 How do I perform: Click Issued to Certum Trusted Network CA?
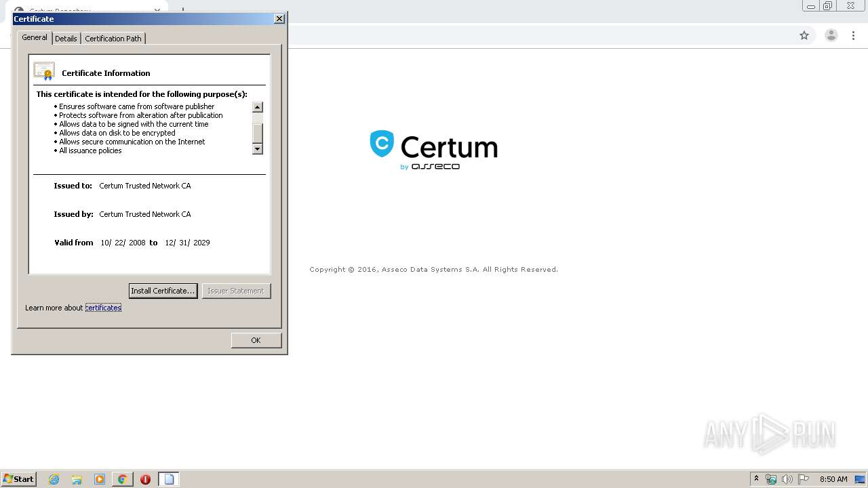tap(145, 186)
